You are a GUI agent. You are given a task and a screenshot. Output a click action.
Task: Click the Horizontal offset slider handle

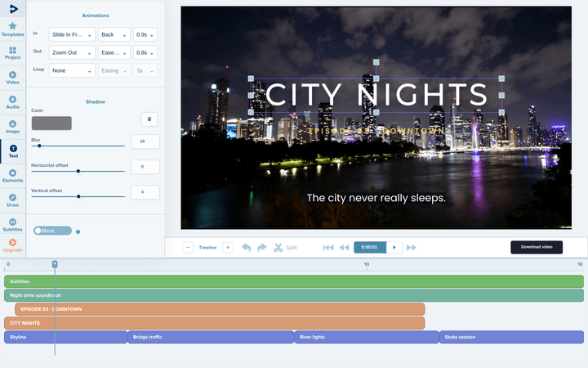pyautogui.click(x=78, y=171)
